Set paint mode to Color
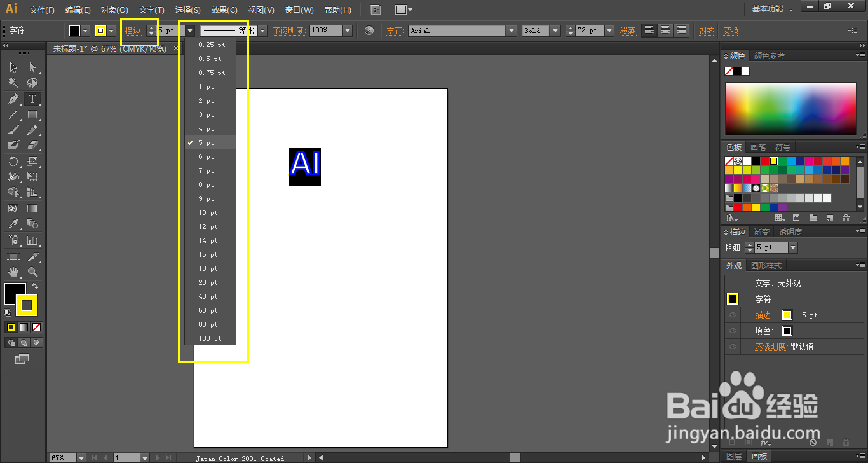The height and width of the screenshot is (463, 868). coord(11,327)
